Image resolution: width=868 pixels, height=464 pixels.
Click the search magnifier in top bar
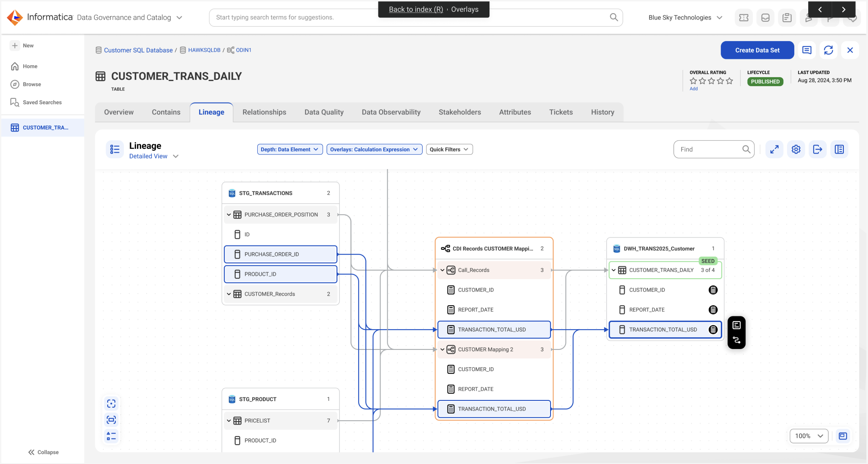[x=614, y=17]
